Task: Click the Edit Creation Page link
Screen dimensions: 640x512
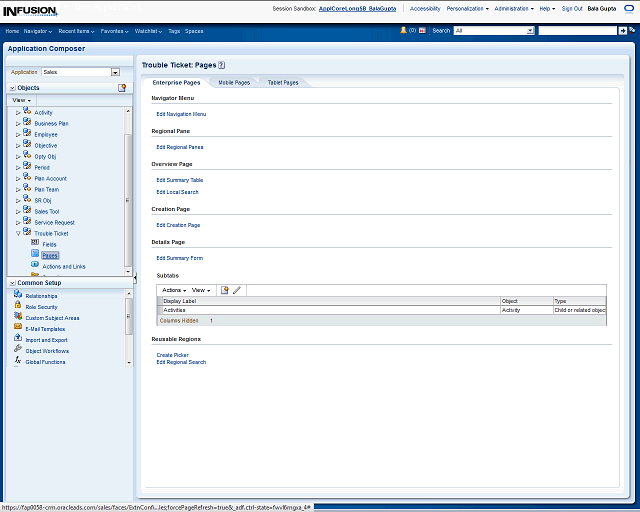Action: (178, 225)
